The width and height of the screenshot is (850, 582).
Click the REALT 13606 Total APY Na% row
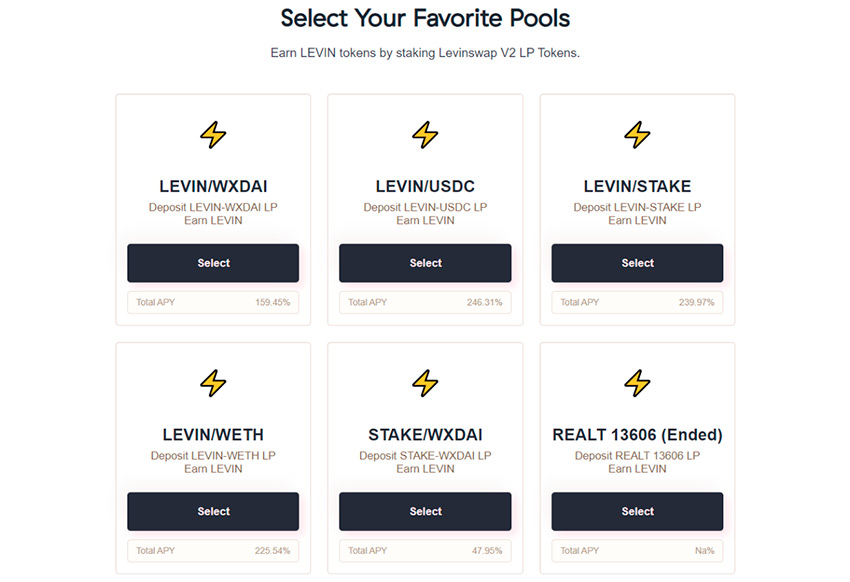pyautogui.click(x=637, y=550)
